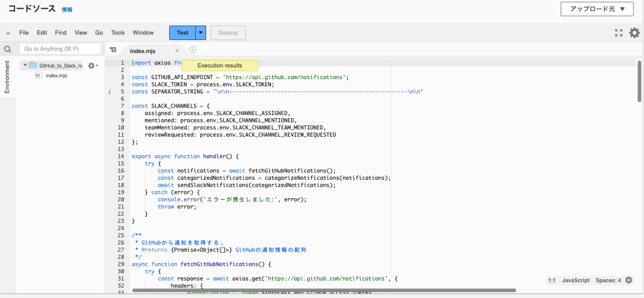Collapse the GitHub_to_Slack folder in the tree

25,65
